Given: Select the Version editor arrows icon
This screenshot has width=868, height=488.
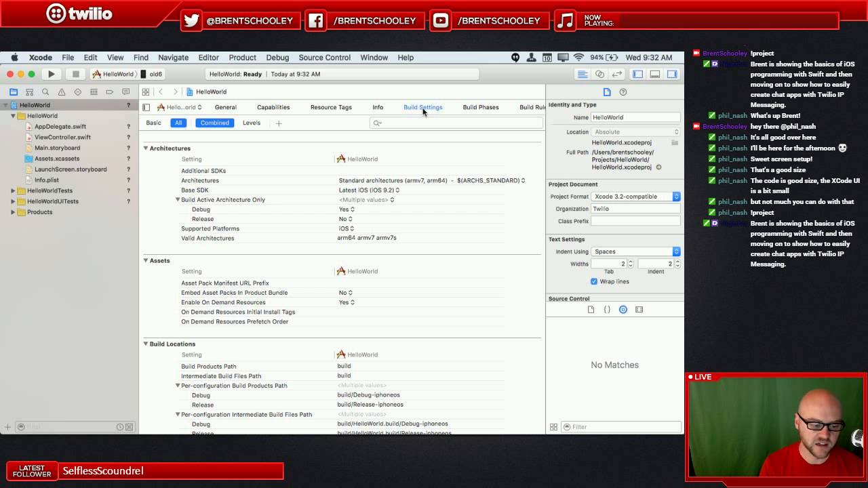Looking at the screenshot, I should click(x=617, y=74).
